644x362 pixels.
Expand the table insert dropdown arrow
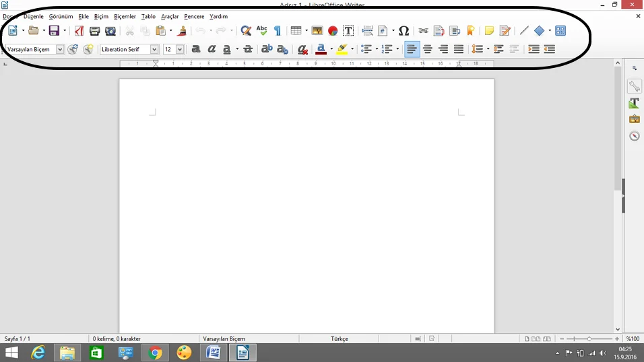tap(307, 31)
